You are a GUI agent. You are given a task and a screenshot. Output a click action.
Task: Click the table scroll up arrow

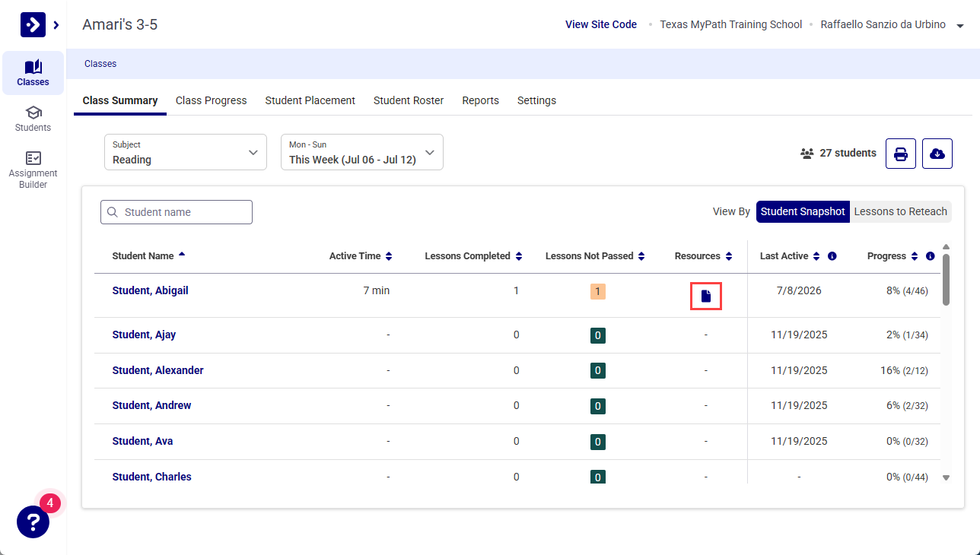click(946, 246)
